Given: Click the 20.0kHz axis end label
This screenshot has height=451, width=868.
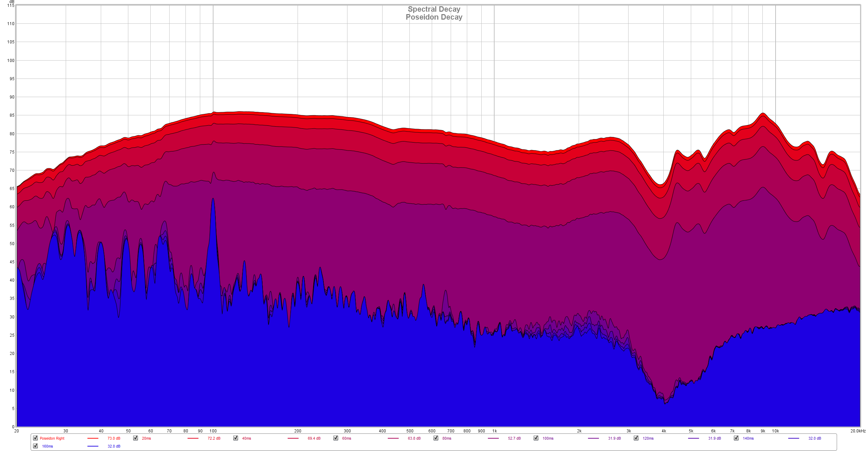Looking at the screenshot, I should [x=858, y=431].
